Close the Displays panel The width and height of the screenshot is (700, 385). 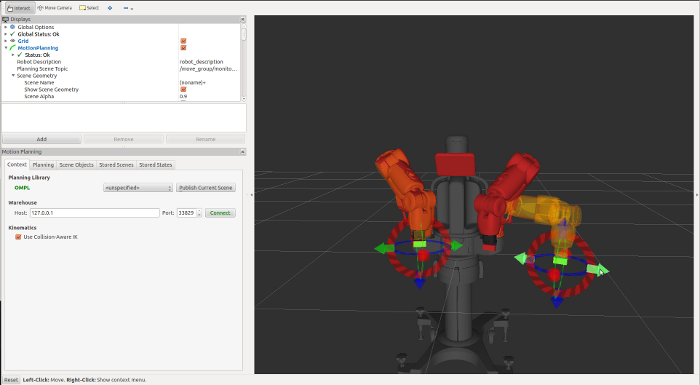(x=243, y=19)
